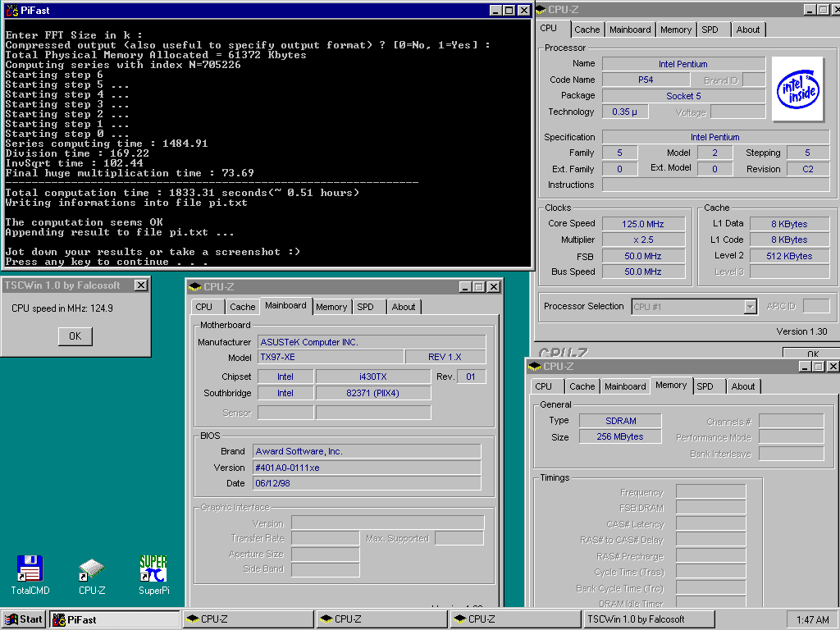This screenshot has height=630, width=840.
Task: Select TSCWin 1.0 by Falcosoft taskbar button
Action: (649, 619)
